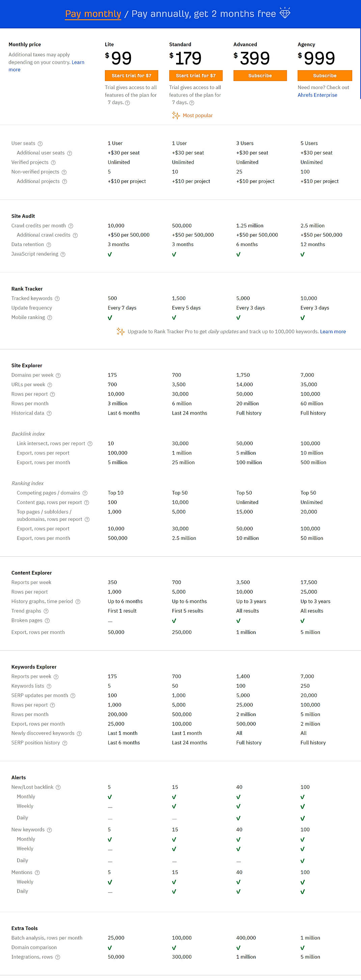
Task: Click Lite historical data 'Last 6 months'
Action: [x=123, y=413]
